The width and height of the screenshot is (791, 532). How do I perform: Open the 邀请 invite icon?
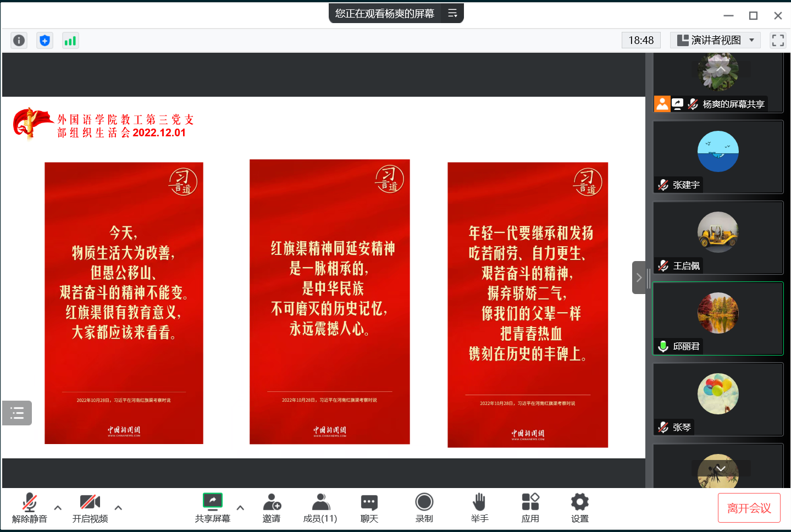[x=272, y=508]
